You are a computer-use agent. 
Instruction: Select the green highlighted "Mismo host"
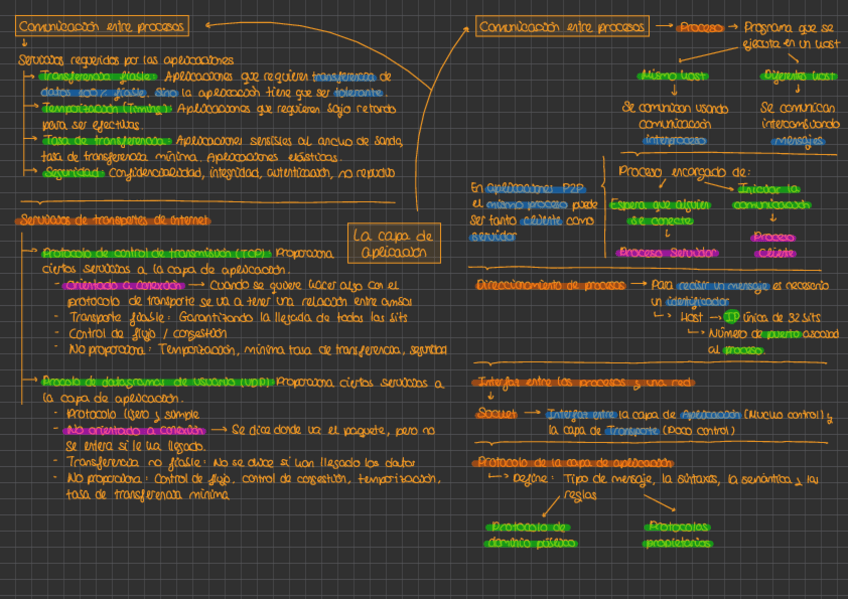pos(673,76)
